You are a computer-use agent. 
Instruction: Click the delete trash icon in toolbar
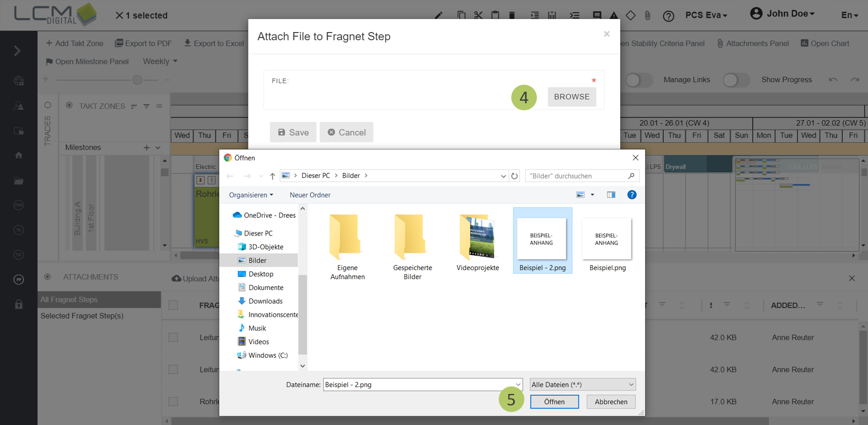point(512,16)
